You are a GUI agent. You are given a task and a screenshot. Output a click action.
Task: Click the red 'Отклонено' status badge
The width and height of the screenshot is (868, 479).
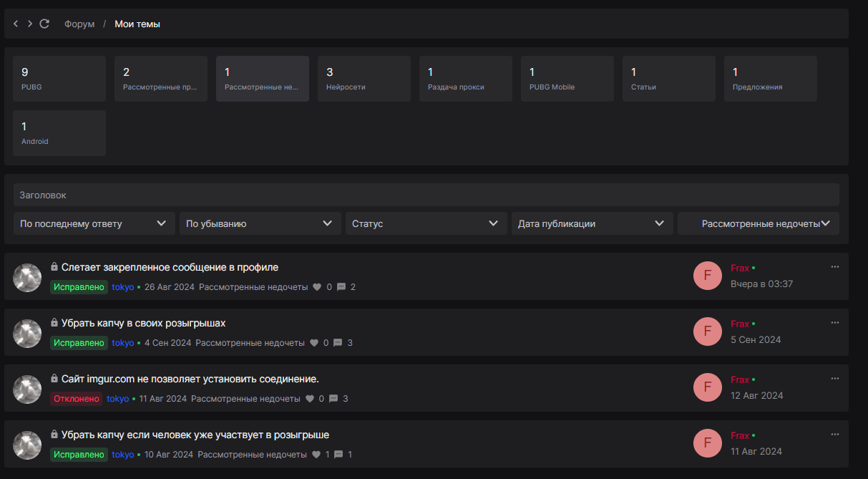point(76,399)
